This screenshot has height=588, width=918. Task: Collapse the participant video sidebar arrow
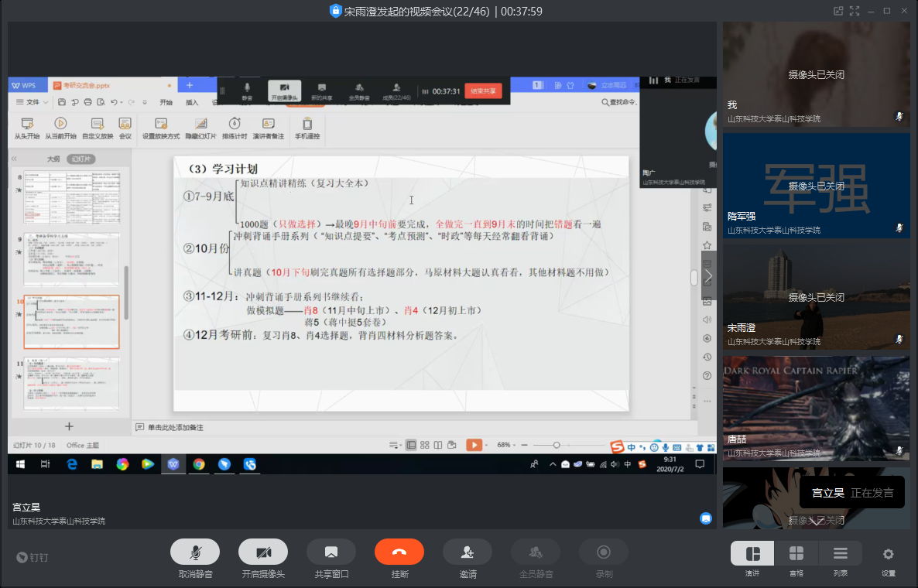click(x=708, y=276)
